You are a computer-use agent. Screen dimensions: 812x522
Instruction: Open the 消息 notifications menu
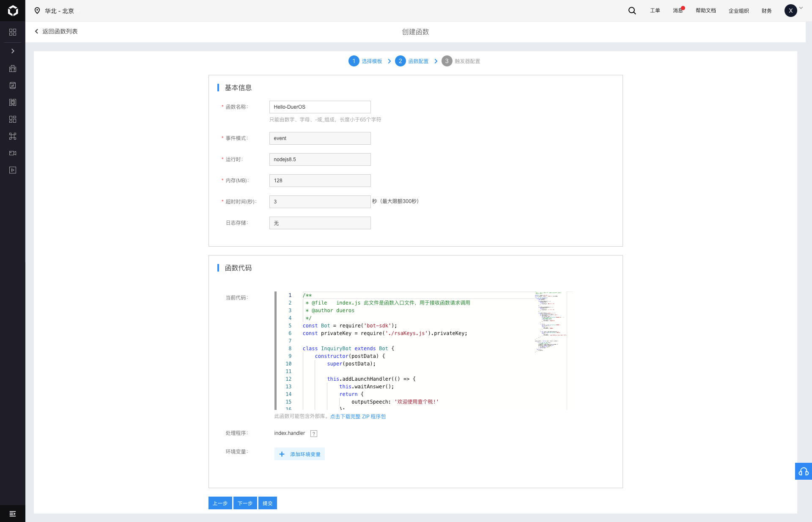tap(678, 11)
